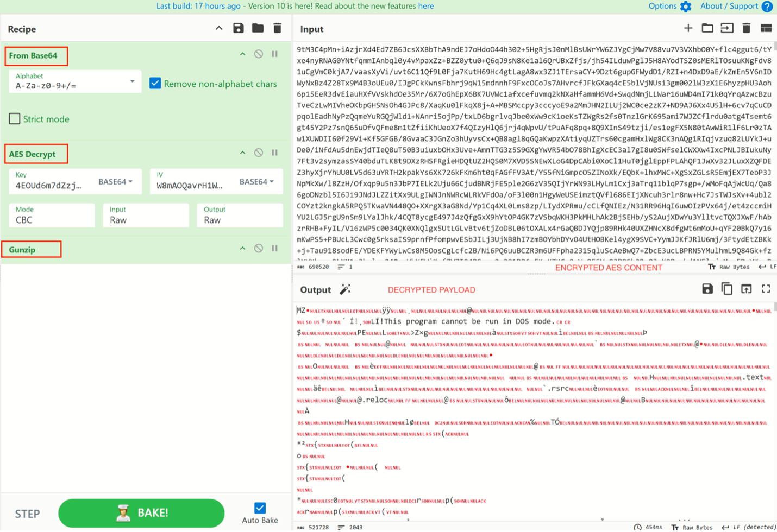This screenshot has width=777, height=532.
Task: Maximise the output pane
Action: coord(766,289)
